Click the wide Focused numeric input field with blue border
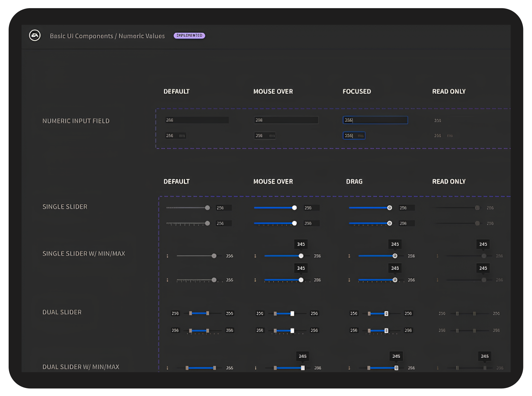This screenshot has height=396, width=532. pos(375,120)
